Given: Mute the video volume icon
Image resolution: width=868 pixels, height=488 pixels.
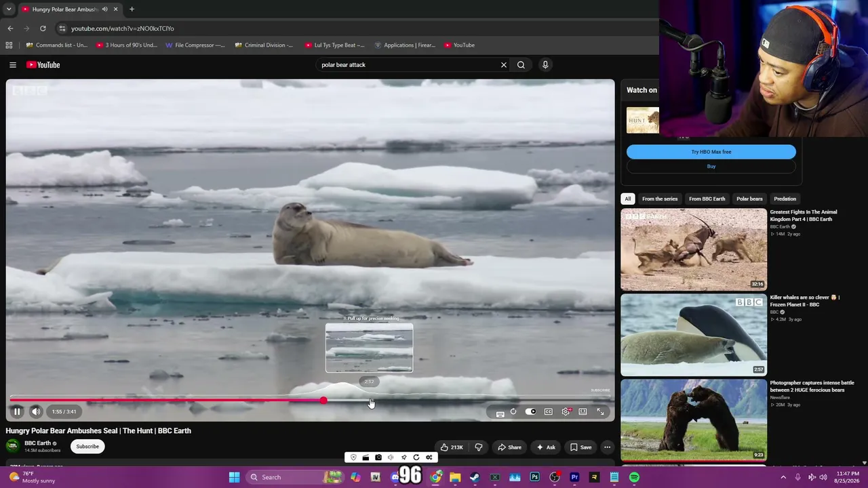Looking at the screenshot, I should pos(36,411).
